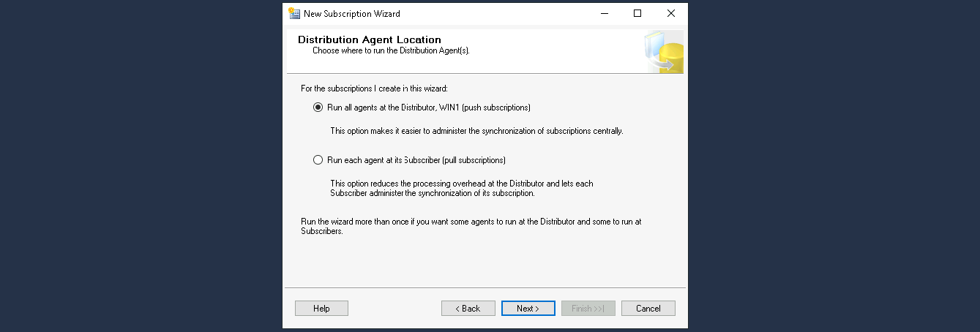This screenshot has width=980, height=332.
Task: Click the 'Run each agent at its Subscriber' label
Action: (416, 160)
